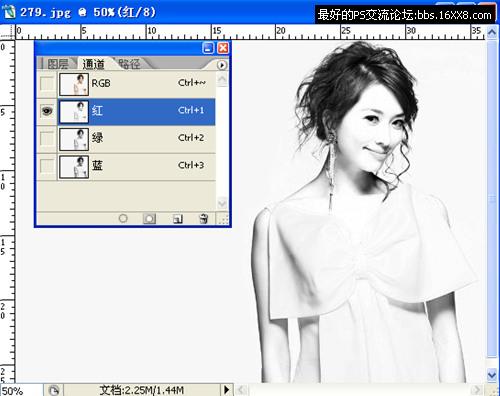Delete current channel trash icon

[203, 219]
